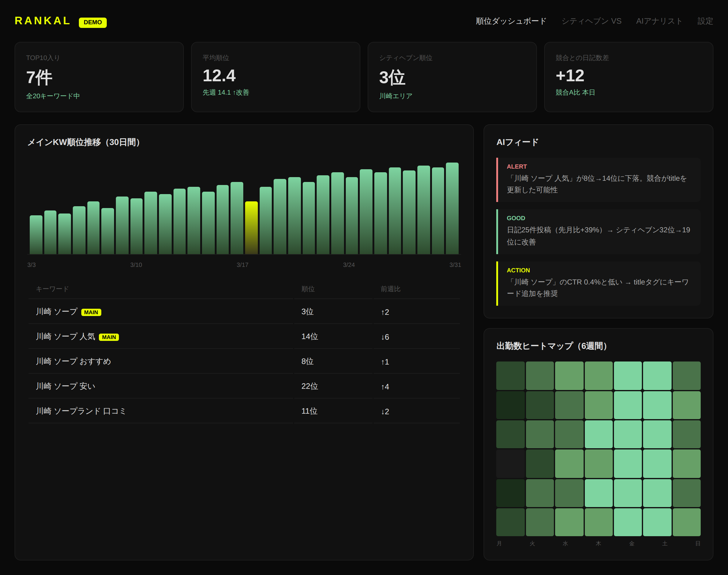Open the red ALERT feed item
Screen dimensions: 728x575
pyautogui.click(x=598, y=180)
